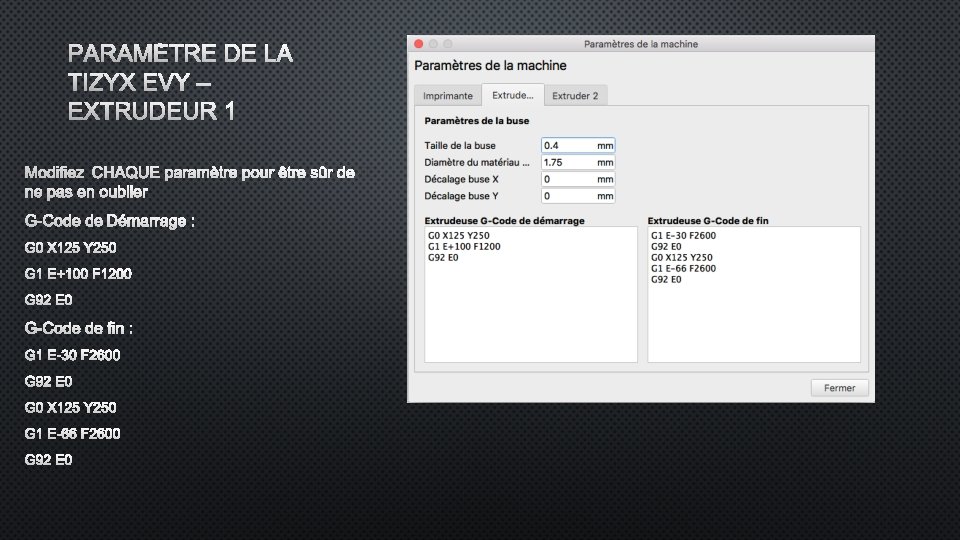Click the slide line 'G1 E-66 F2600'
Screen dimensions: 960x540
click(x=72, y=433)
